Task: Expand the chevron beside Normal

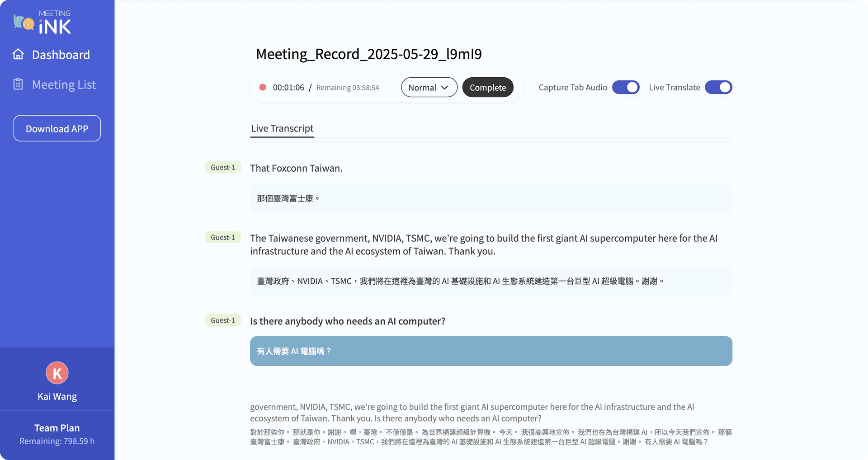Action: coord(444,88)
